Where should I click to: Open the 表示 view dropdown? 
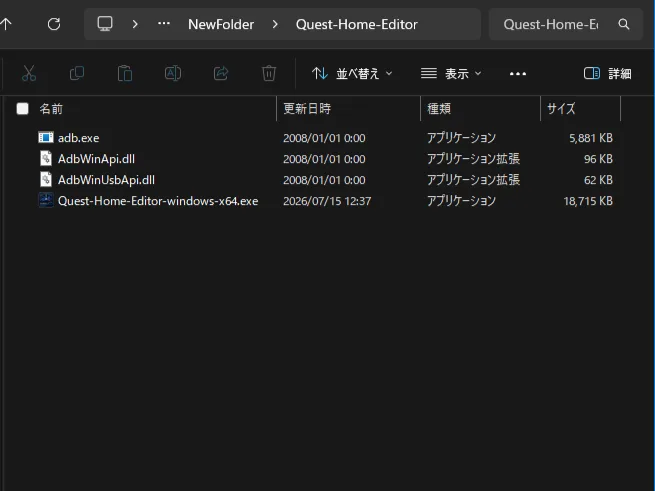451,74
